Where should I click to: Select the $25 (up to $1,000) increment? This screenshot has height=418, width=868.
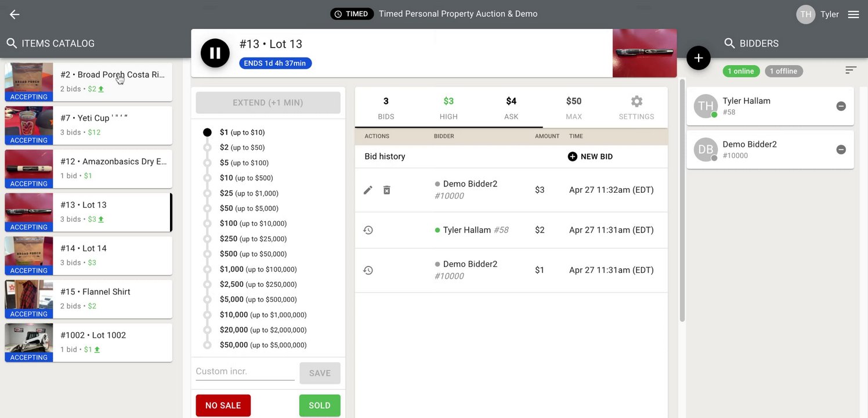pyautogui.click(x=207, y=193)
